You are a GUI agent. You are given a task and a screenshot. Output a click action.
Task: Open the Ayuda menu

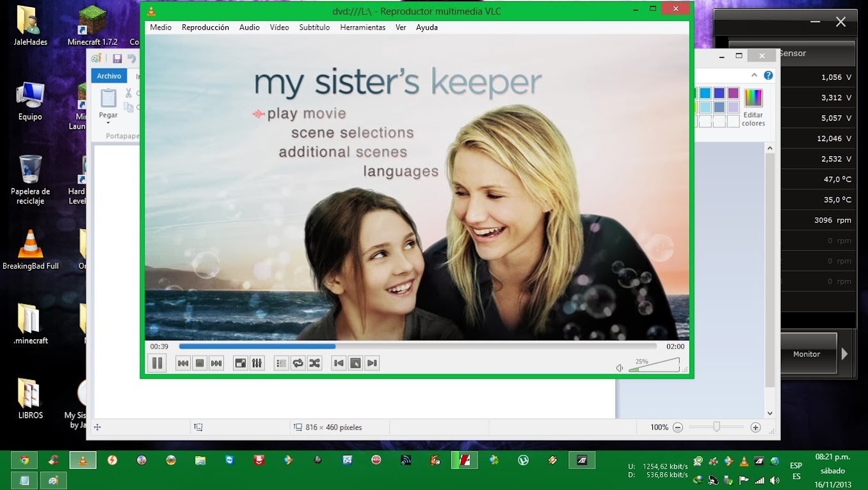point(427,28)
